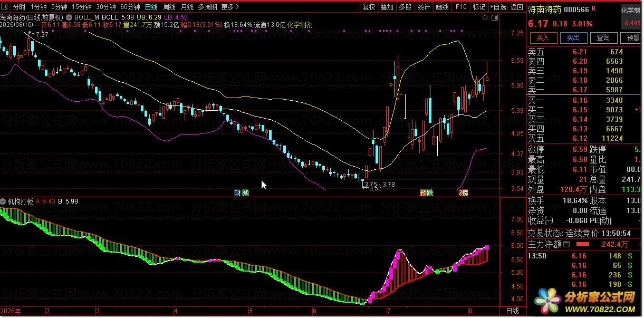Add the stock via +自选 button
Image resolution: width=644 pixels, height=318 pixels.
[x=498, y=7]
